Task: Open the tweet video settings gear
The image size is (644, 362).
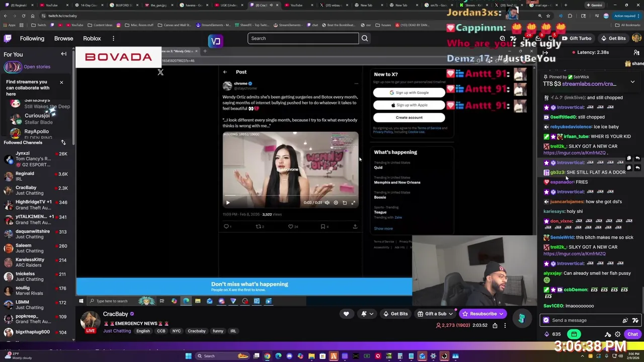Action: [336, 203]
